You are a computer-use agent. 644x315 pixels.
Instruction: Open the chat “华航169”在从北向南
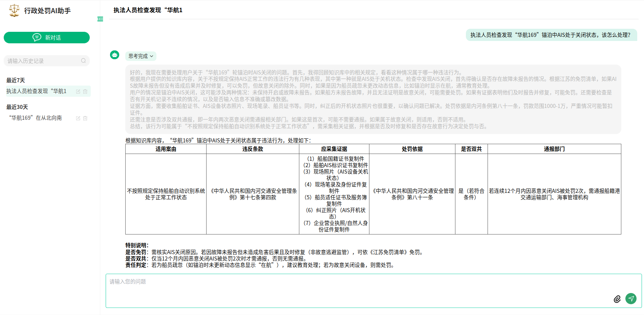36,118
